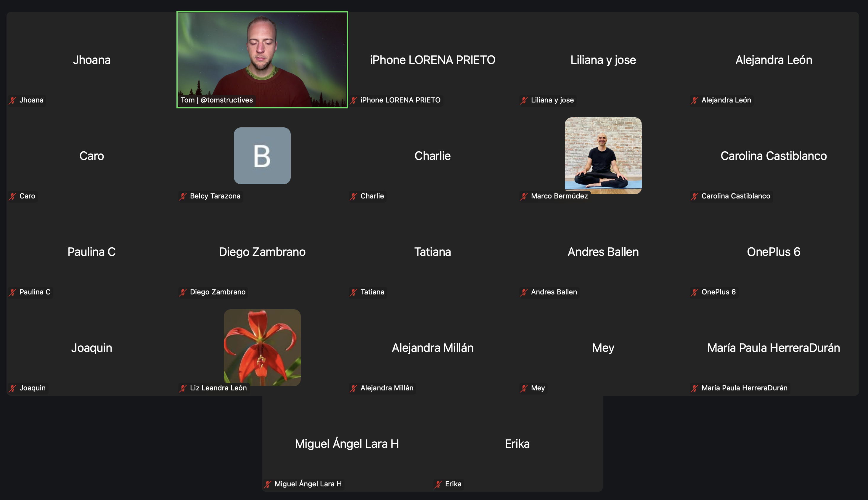Click the small 'Miguel Ángel Lara H' bottom label

click(x=308, y=483)
